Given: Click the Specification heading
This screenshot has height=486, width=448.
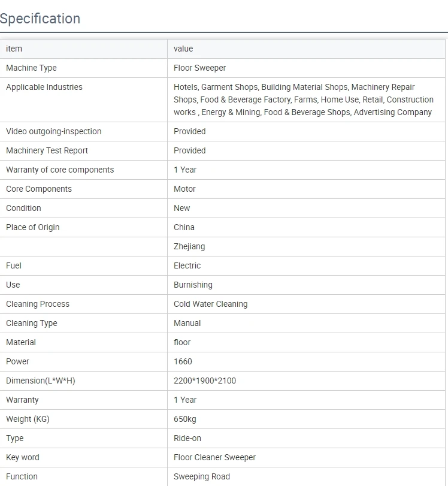Looking at the screenshot, I should (x=40, y=19).
